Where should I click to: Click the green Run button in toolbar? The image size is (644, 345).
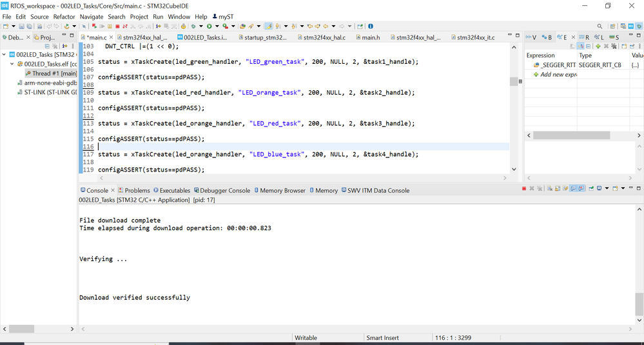tap(209, 26)
